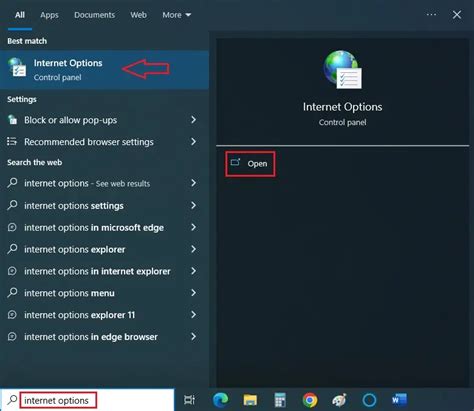Select 'internet options explorer 11' suggestion
474x411 pixels.
coord(104,315)
